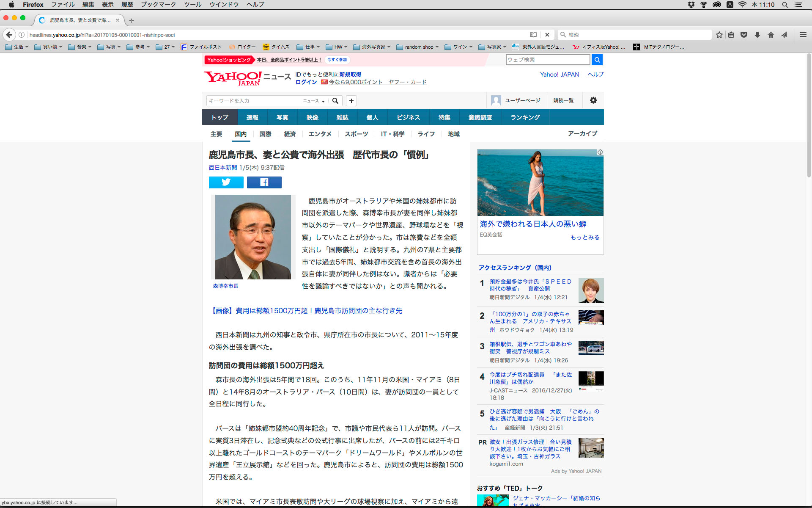The height and width of the screenshot is (508, 812).
Task: Expand the ニュース search category dropdown
Action: [x=314, y=101]
